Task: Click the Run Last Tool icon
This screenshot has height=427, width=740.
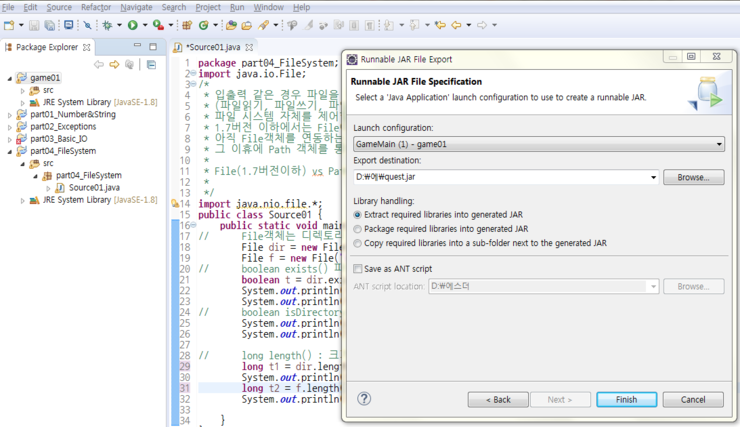Action: (x=158, y=25)
